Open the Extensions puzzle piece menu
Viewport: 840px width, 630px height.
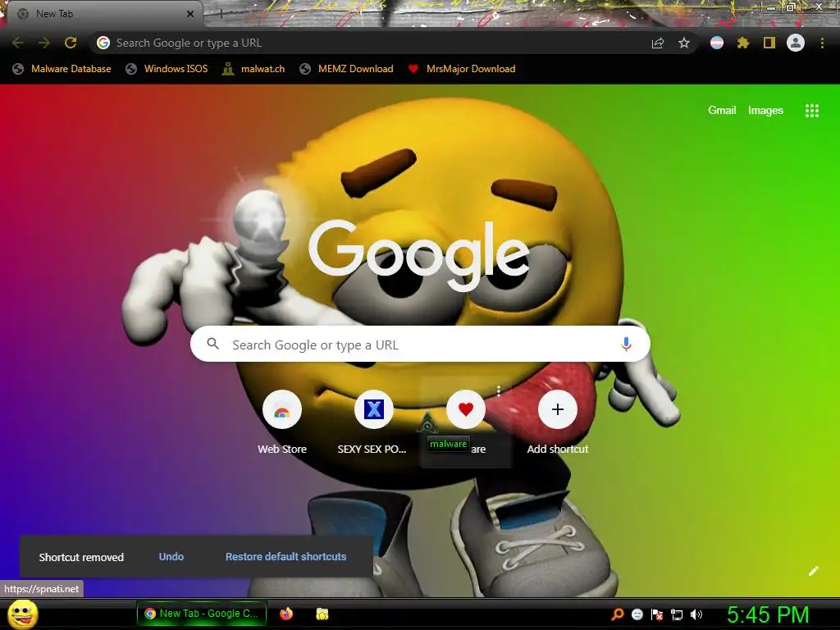[743, 43]
